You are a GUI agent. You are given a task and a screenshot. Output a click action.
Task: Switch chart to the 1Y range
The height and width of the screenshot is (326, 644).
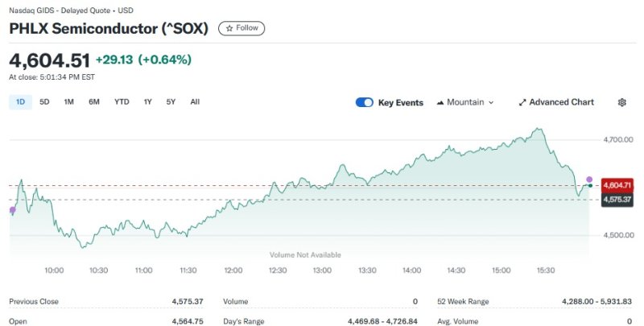[147, 101]
